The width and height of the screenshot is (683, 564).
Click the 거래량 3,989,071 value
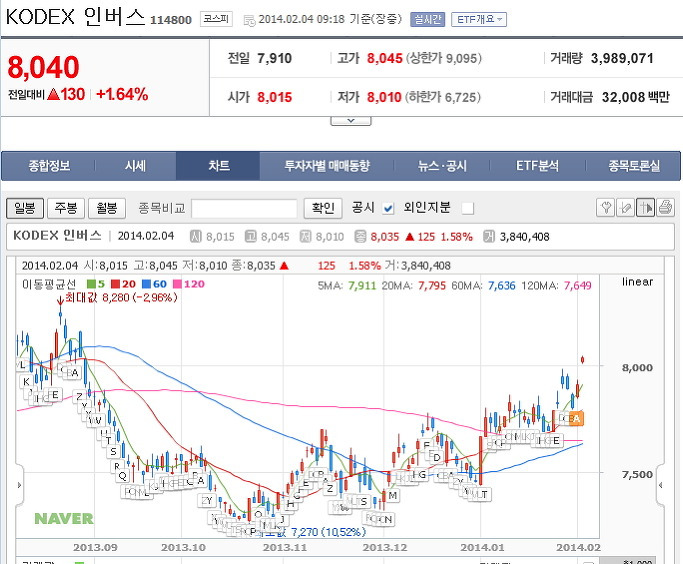tap(622, 58)
